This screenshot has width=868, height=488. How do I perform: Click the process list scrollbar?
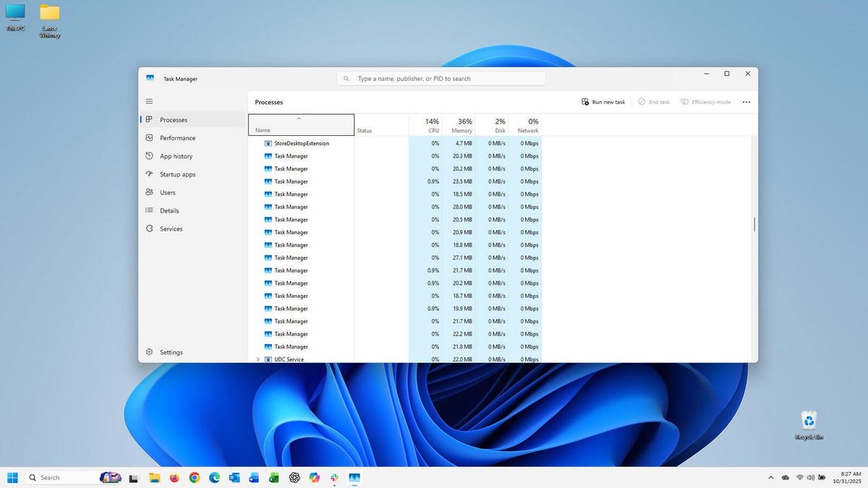(x=754, y=224)
